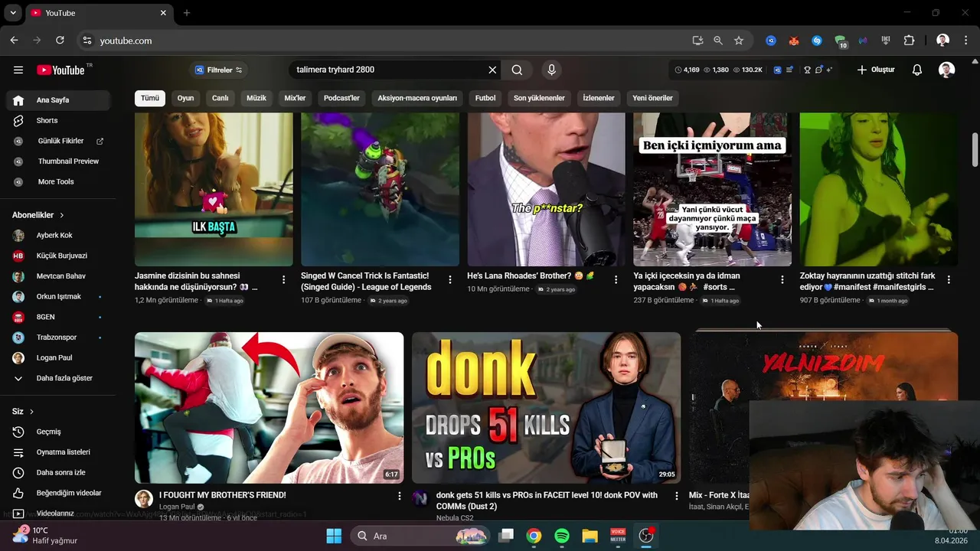Select the Futbol filter chip
Screen dimensions: 980x551
[x=485, y=98]
